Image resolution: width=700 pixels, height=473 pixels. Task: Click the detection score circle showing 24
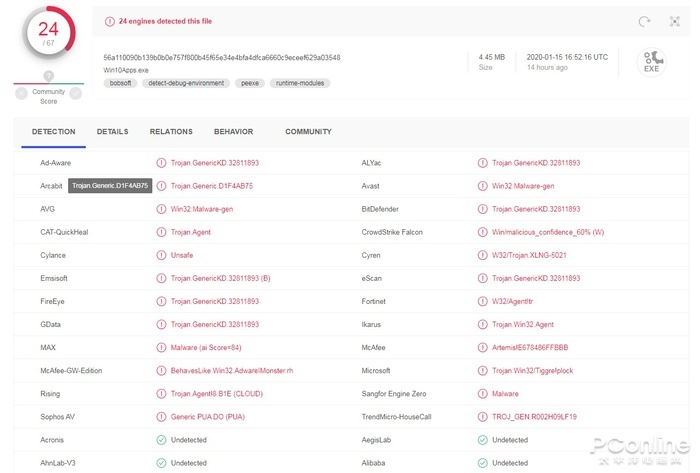(47, 36)
